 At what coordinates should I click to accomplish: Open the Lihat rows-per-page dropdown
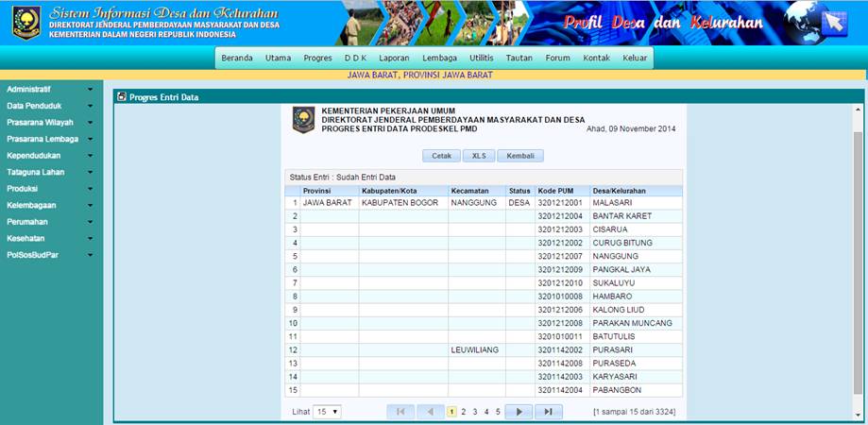327,412
